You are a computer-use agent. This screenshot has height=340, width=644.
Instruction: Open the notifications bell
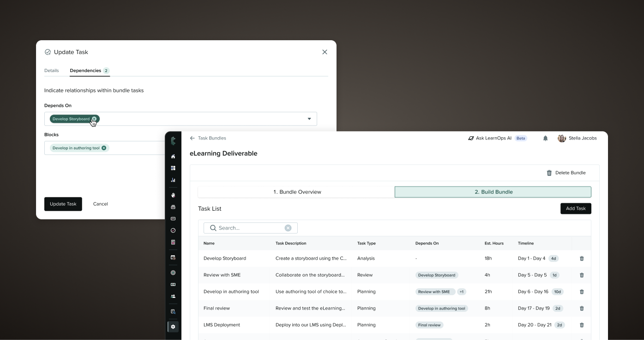coord(545,138)
